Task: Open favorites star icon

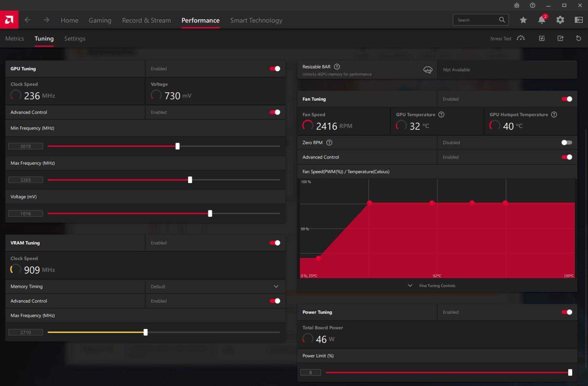Action: pos(523,20)
